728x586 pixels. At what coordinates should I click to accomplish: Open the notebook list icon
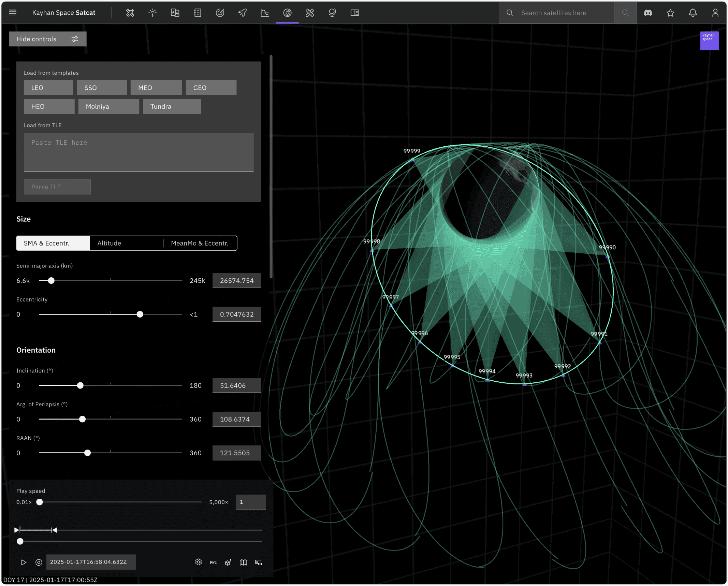tap(198, 13)
